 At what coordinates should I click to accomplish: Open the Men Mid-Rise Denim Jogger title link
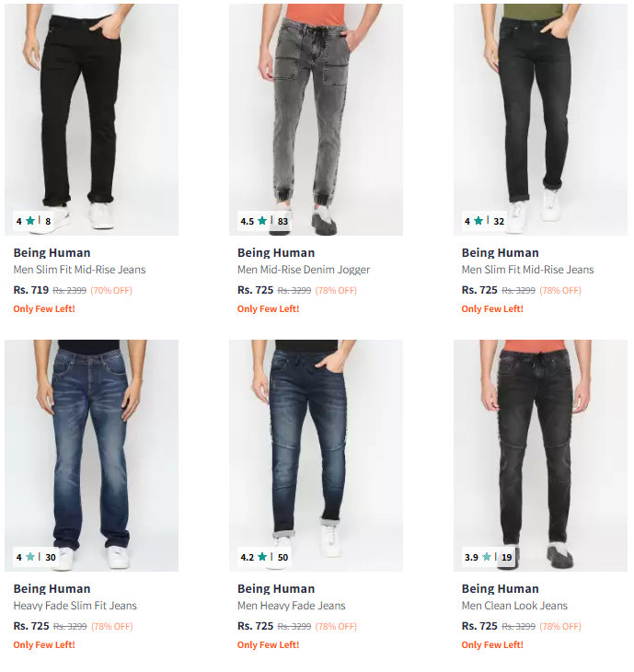point(304,270)
